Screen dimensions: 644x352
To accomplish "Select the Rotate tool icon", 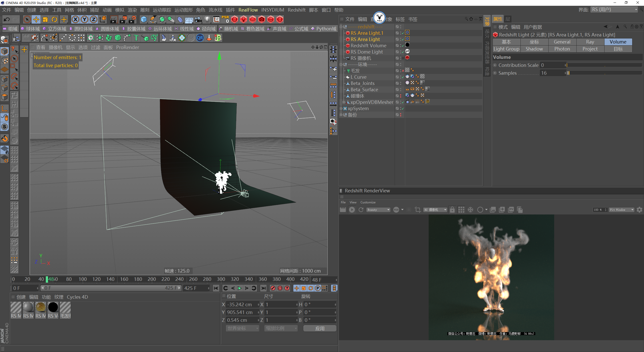I will pyautogui.click(x=54, y=19).
